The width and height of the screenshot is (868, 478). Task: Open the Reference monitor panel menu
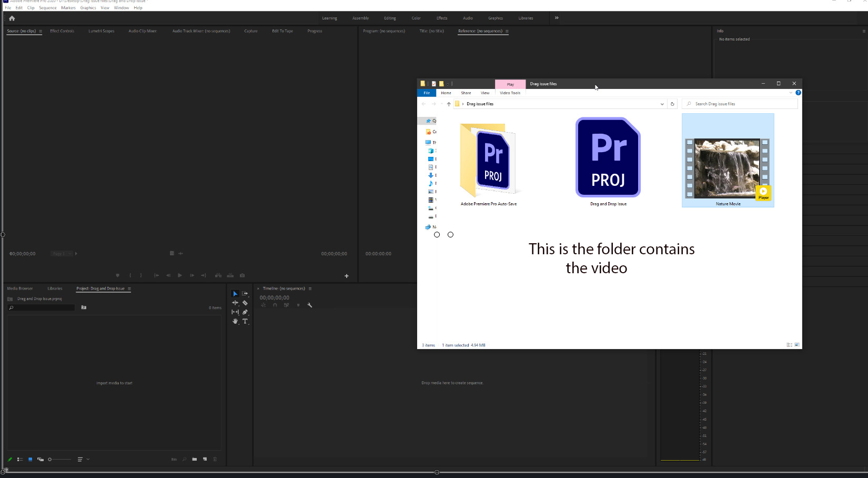pyautogui.click(x=507, y=31)
